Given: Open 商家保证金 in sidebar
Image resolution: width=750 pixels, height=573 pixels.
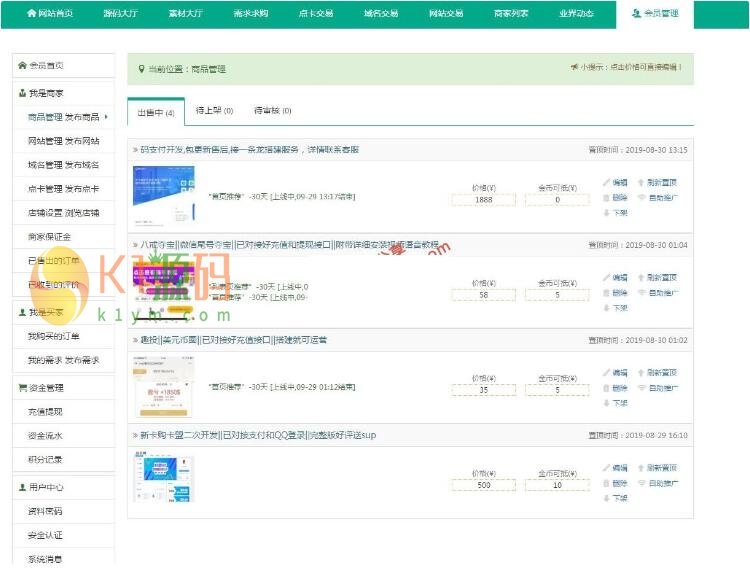Looking at the screenshot, I should point(50,237).
